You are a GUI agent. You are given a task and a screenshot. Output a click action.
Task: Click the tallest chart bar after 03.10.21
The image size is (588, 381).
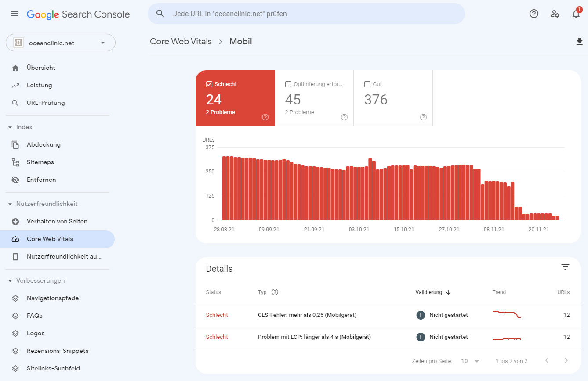pyautogui.click(x=370, y=189)
